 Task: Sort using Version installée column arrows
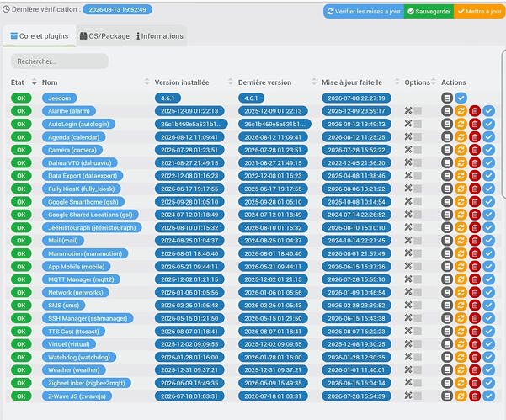click(231, 82)
